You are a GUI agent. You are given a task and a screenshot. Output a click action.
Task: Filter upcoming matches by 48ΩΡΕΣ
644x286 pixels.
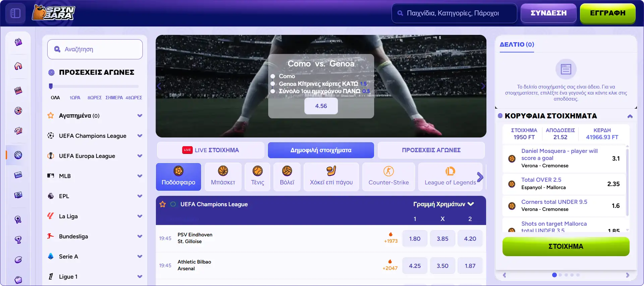134,98
